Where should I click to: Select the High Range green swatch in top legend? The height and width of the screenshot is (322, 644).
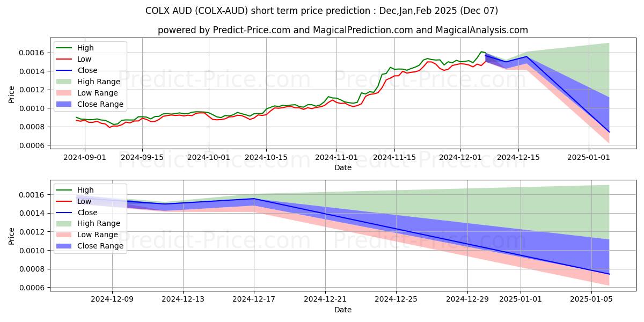64,82
